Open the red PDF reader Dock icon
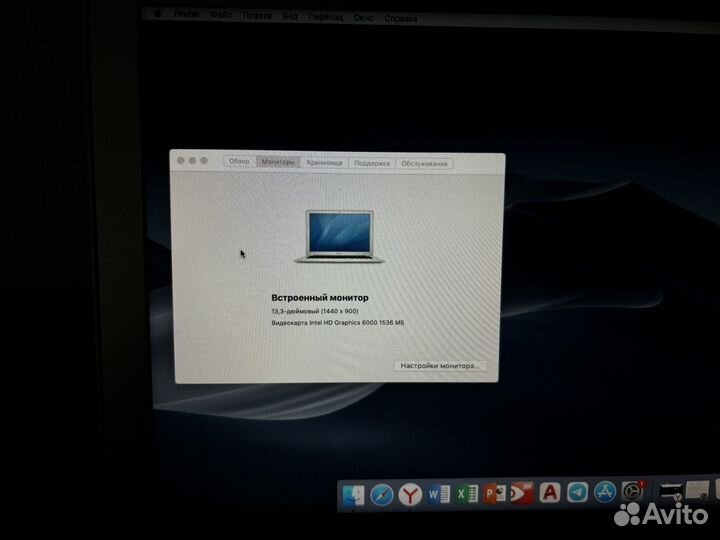Image resolution: width=720 pixels, height=540 pixels. click(x=523, y=493)
